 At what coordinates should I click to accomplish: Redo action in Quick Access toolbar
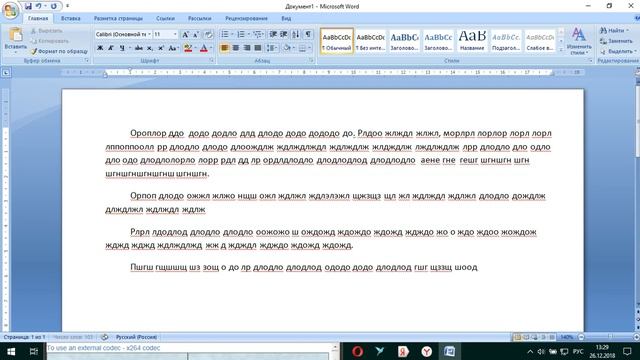53,6
